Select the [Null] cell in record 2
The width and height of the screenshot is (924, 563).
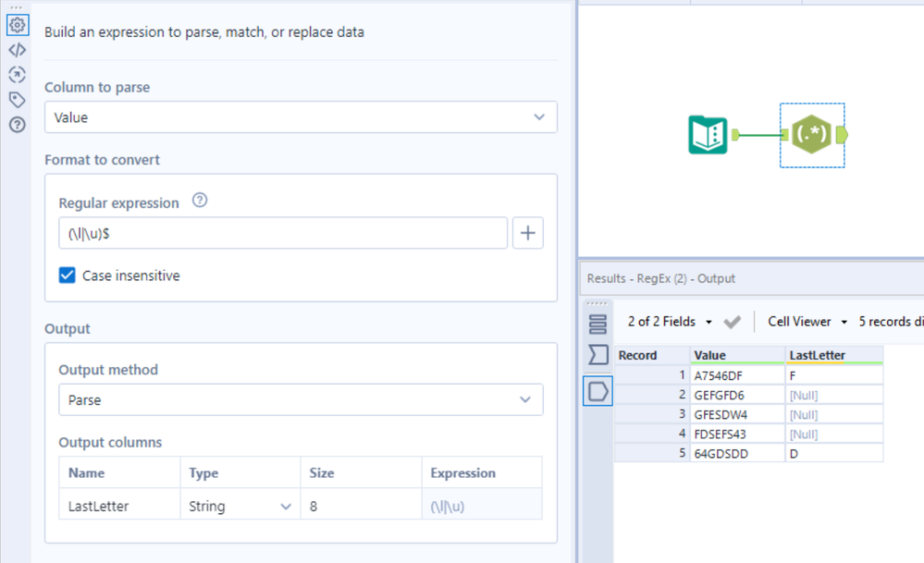[834, 395]
